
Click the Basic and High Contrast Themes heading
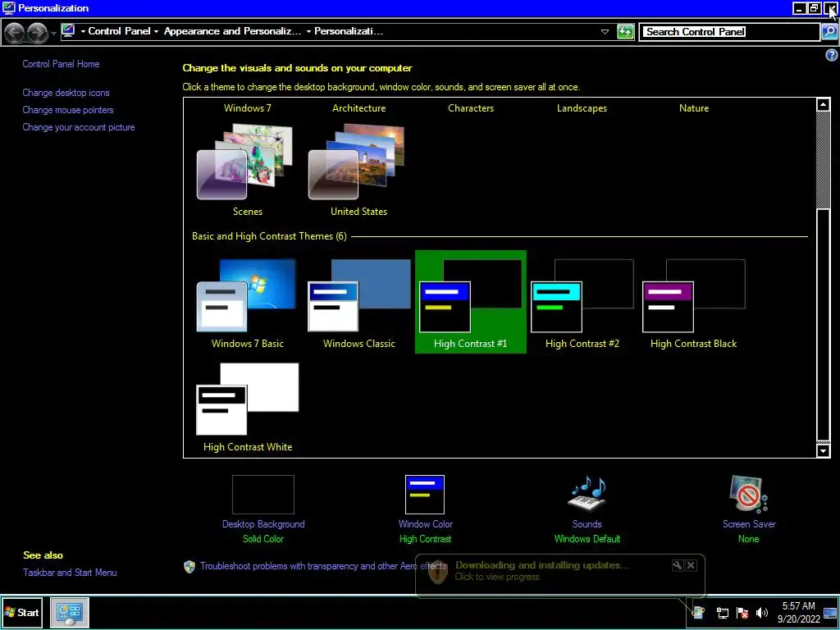269,236
